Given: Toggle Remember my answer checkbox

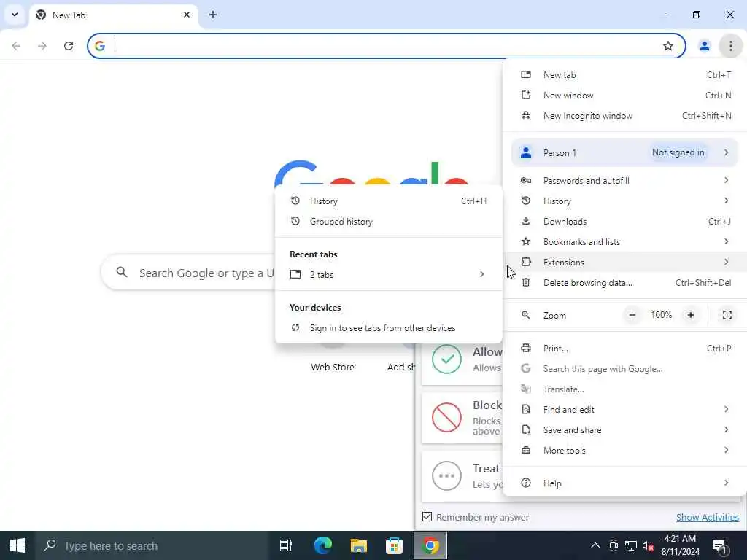Looking at the screenshot, I should (x=427, y=517).
